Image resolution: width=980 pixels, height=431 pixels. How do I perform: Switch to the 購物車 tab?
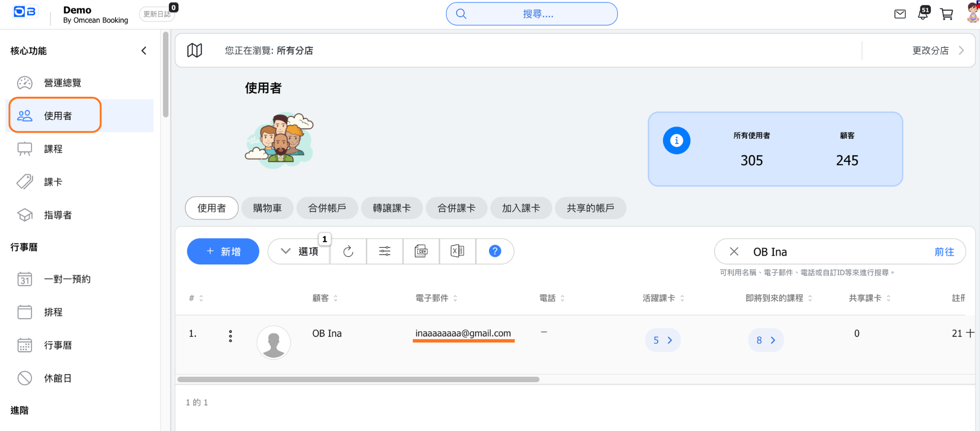(267, 208)
